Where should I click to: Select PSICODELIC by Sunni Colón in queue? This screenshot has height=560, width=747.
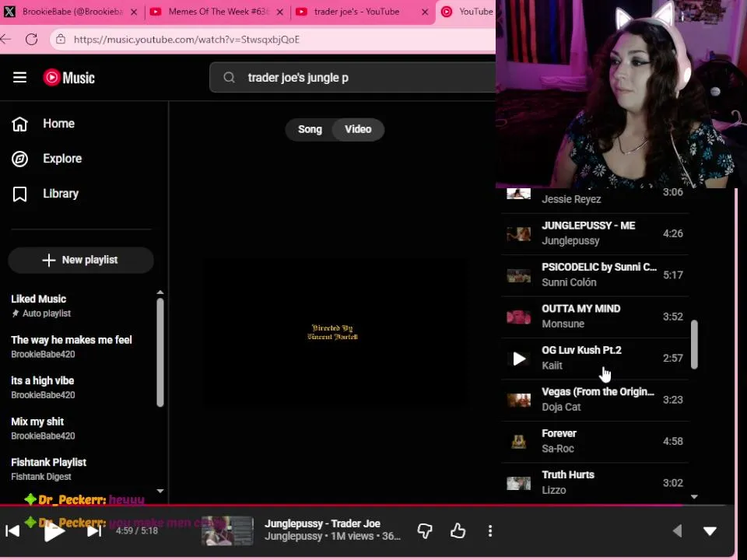click(x=595, y=275)
